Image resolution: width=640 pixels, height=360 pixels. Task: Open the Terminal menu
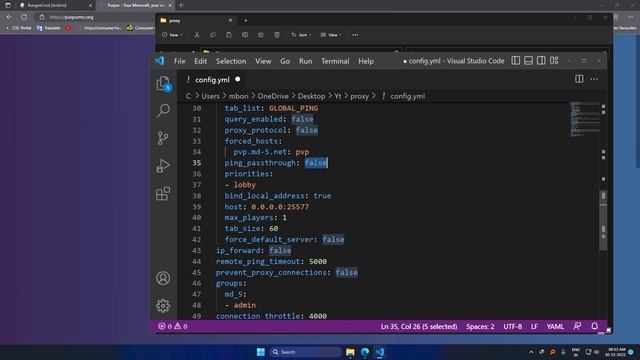coord(335,61)
